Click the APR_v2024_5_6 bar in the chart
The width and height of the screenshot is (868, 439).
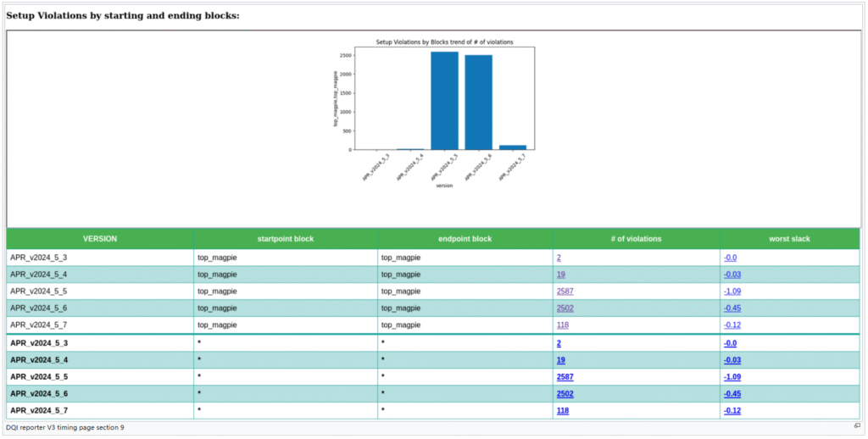pos(478,102)
